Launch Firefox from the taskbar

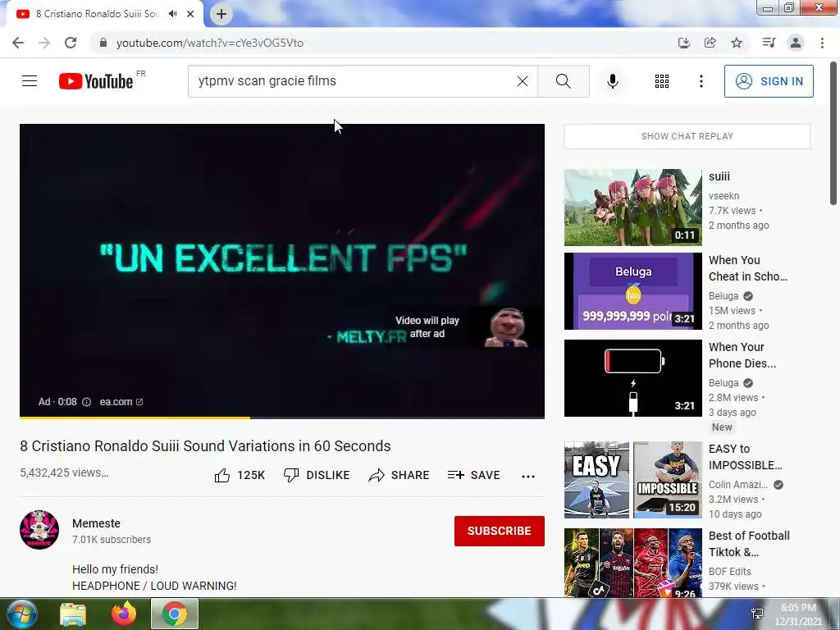[x=124, y=614]
